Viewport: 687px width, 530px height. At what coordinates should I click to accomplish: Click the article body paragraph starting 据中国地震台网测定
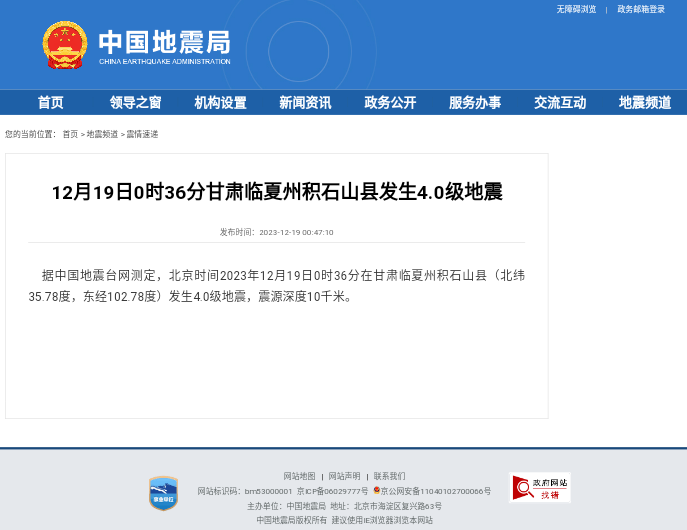tap(276, 286)
